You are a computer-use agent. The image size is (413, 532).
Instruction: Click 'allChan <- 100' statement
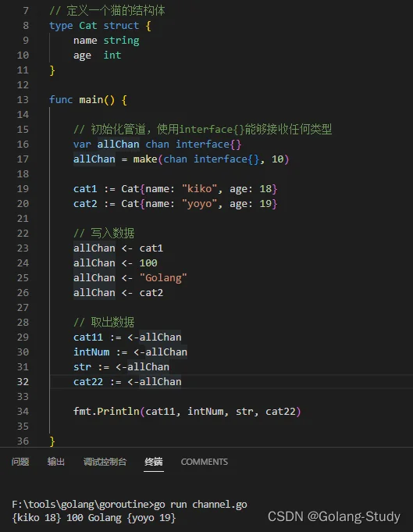[116, 263]
